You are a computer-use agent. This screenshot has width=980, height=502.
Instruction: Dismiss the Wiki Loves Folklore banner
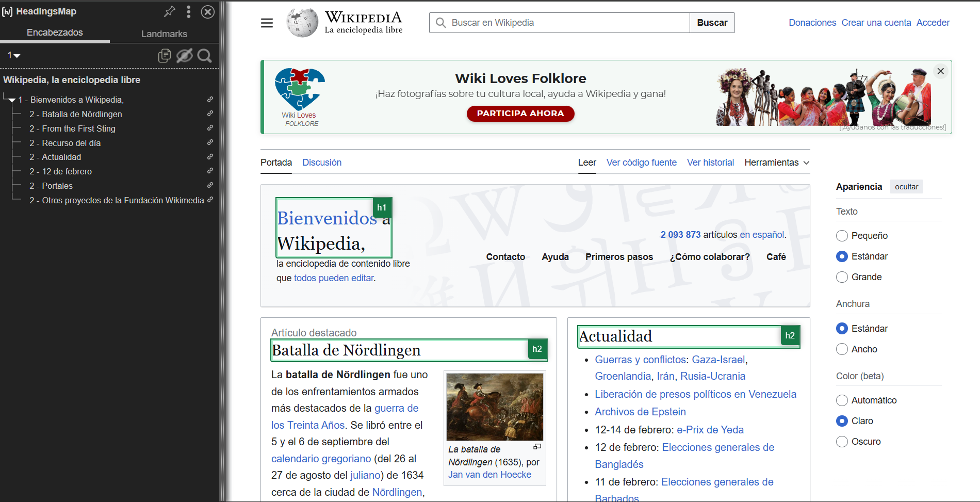[940, 71]
